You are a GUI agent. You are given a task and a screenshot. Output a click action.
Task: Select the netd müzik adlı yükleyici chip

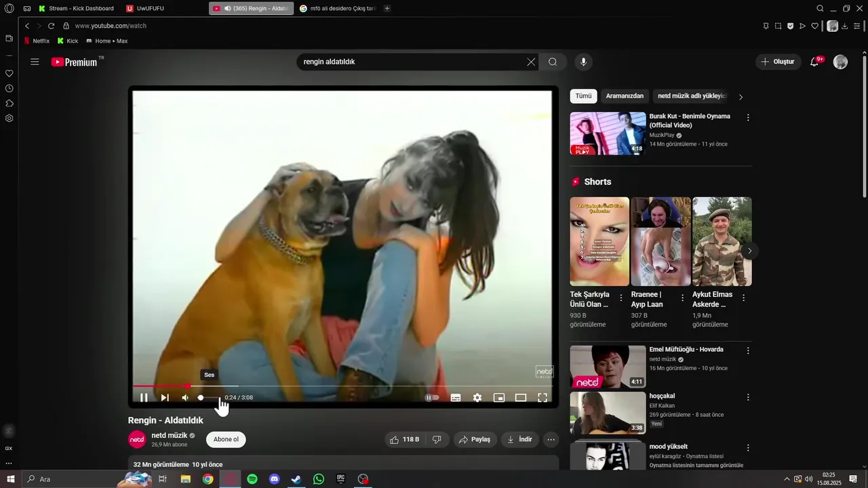[692, 96]
